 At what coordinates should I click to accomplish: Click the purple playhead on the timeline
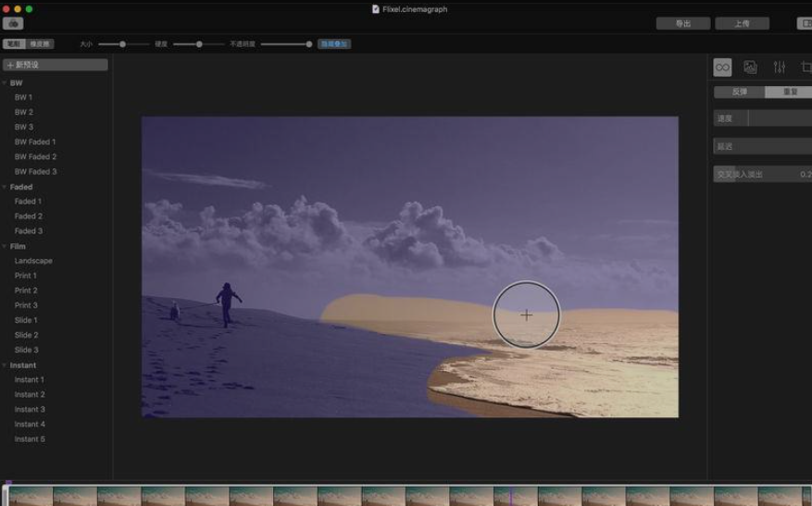pyautogui.click(x=510, y=496)
